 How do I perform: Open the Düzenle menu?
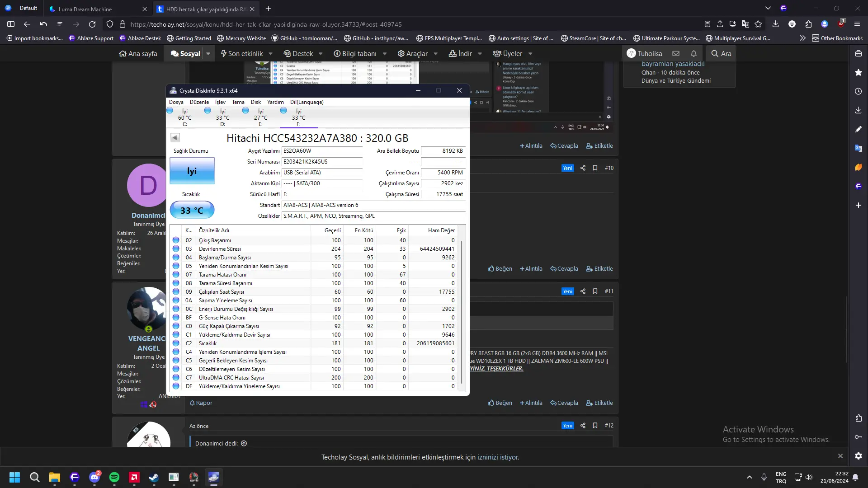coord(199,102)
